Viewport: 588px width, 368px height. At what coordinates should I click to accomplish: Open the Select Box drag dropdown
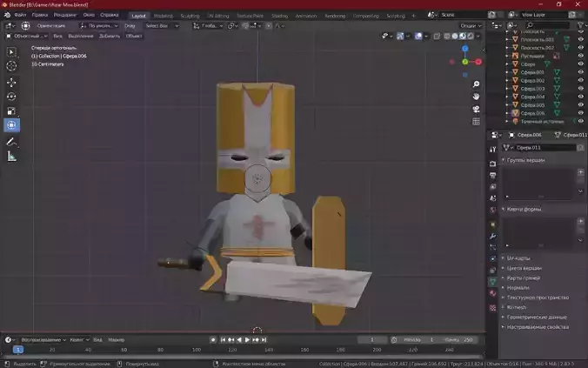(x=162, y=26)
